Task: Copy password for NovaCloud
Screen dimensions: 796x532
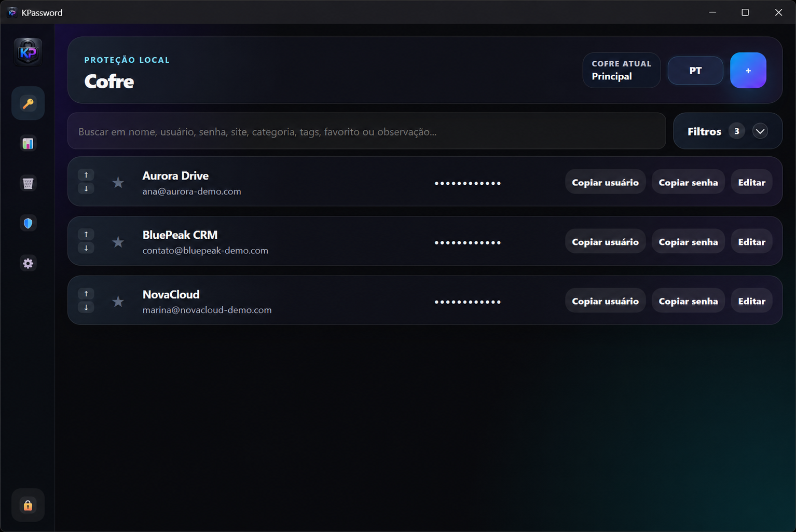Action: pyautogui.click(x=688, y=301)
